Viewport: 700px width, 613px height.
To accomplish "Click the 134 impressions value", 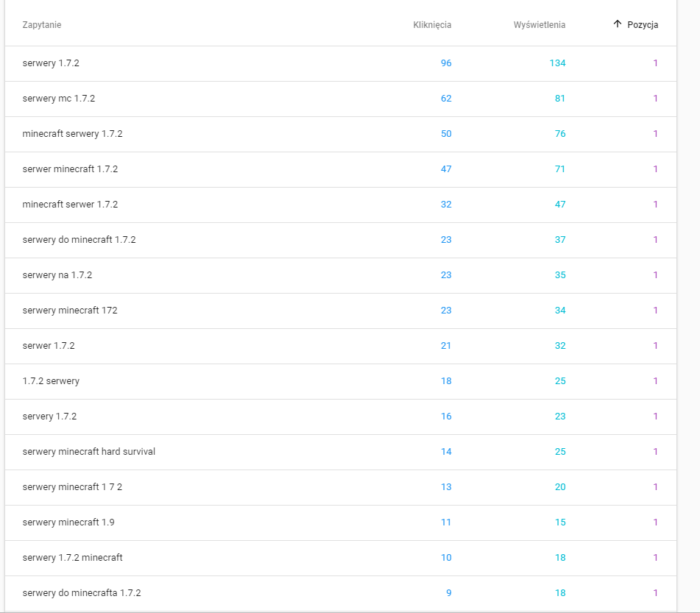I will tap(557, 63).
